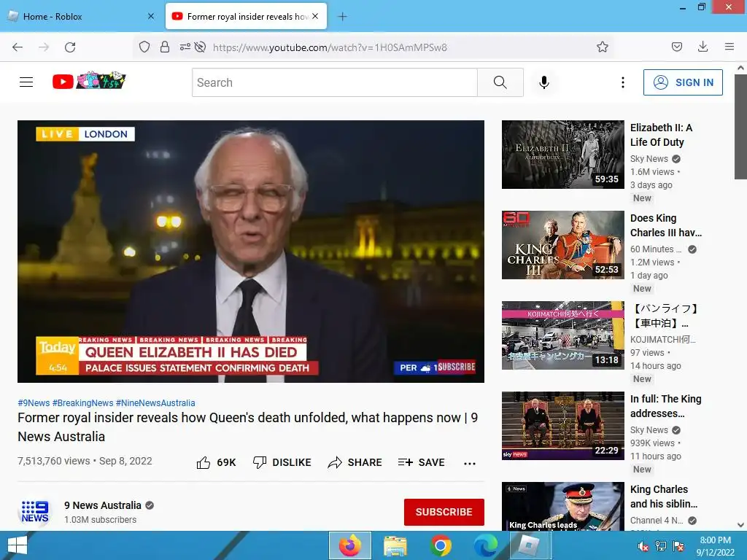747x560 pixels.
Task: Open Does King Charles III hav... title
Action: click(666, 225)
